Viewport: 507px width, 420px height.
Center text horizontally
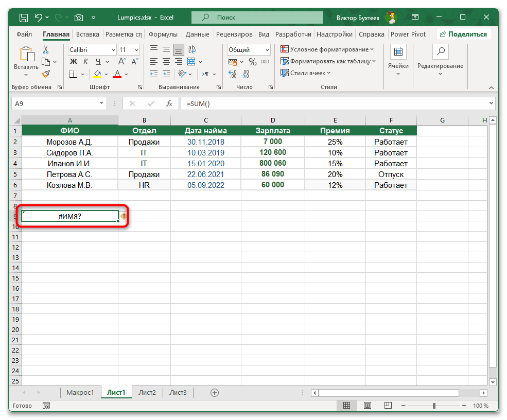tap(166, 61)
